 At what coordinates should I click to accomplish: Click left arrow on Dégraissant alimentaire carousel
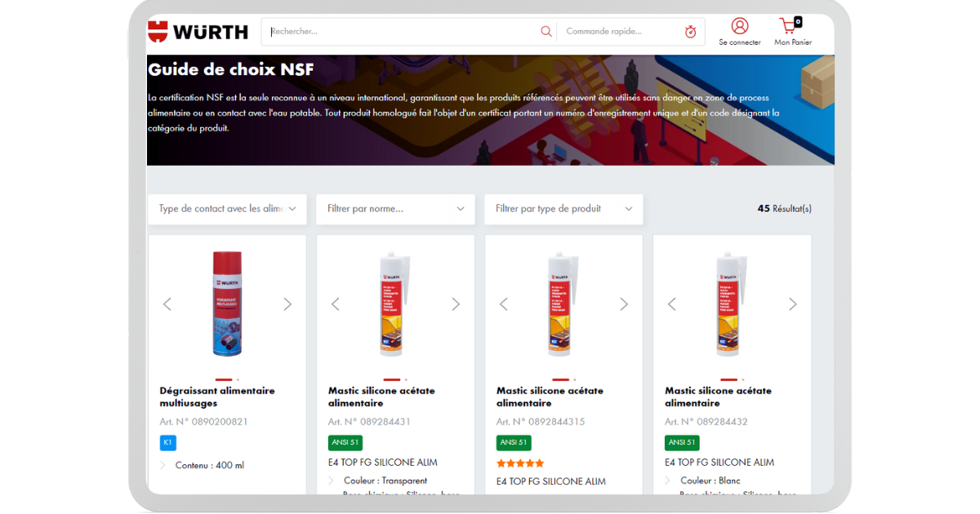[167, 304]
